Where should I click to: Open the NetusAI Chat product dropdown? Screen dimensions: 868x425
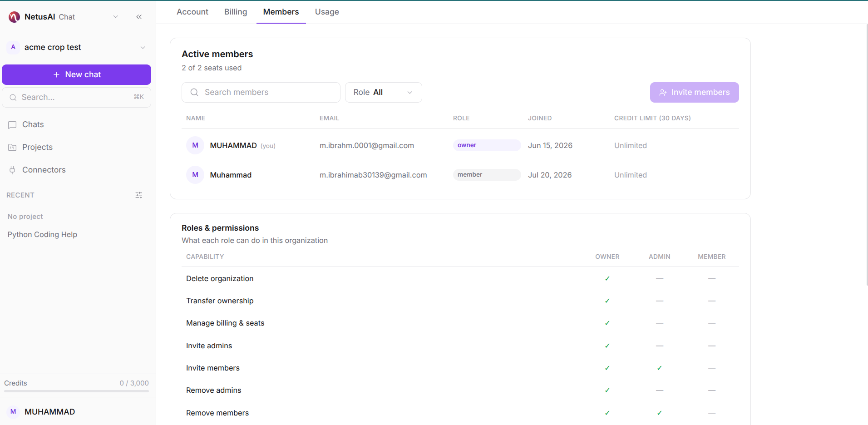(x=115, y=17)
